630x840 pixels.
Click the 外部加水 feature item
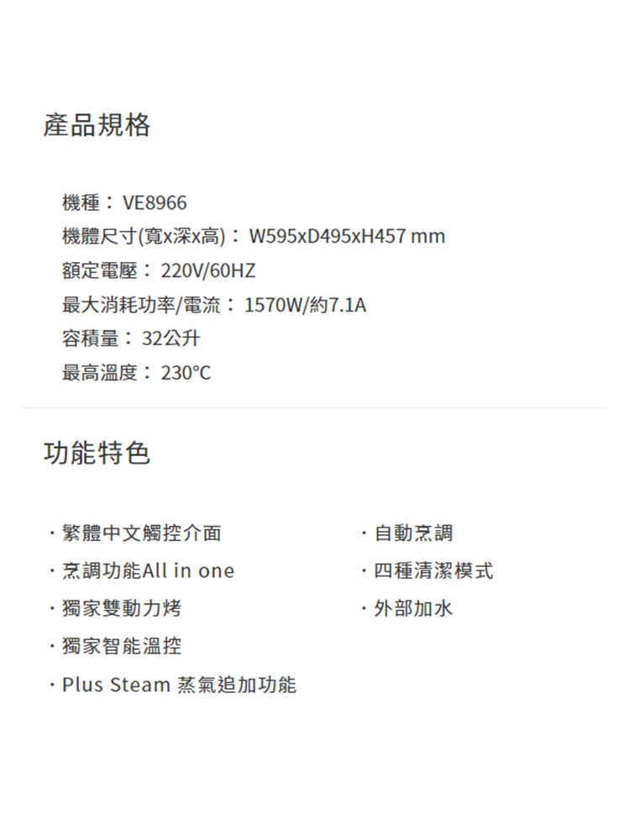point(413,608)
